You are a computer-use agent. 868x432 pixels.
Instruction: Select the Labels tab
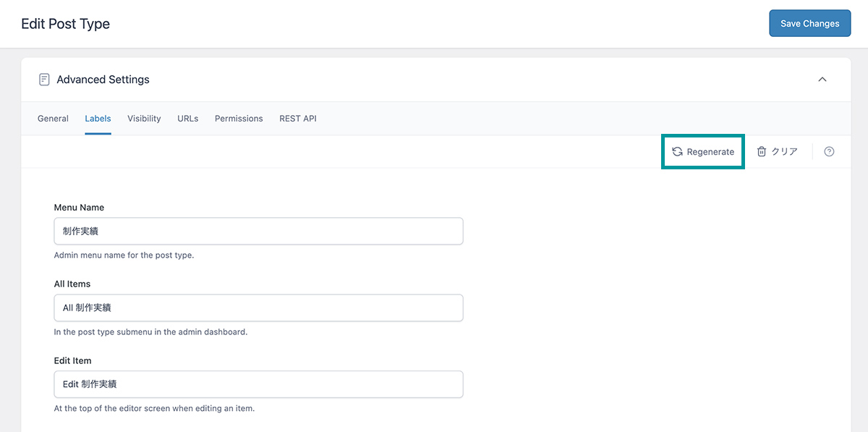point(98,119)
